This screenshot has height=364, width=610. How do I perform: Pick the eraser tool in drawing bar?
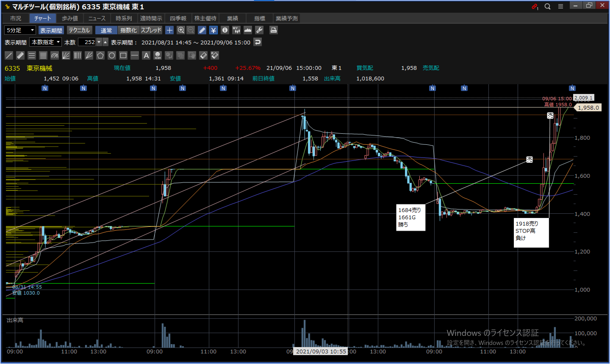(x=203, y=56)
